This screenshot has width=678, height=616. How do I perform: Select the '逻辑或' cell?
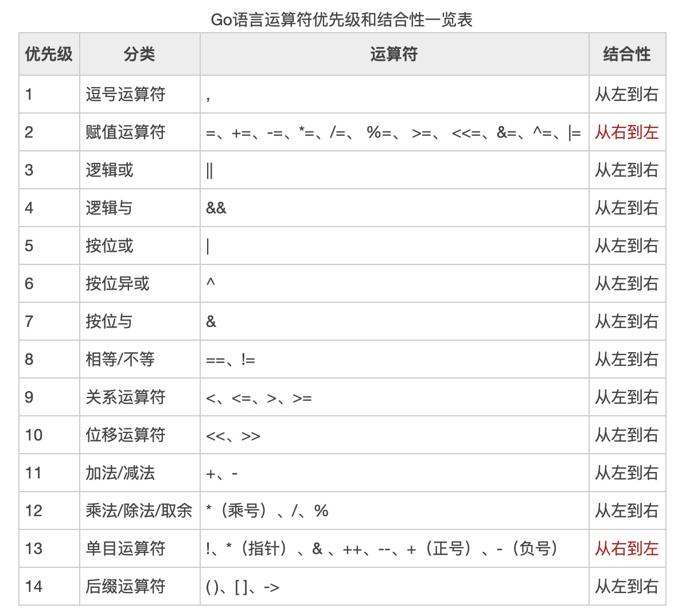(139, 170)
